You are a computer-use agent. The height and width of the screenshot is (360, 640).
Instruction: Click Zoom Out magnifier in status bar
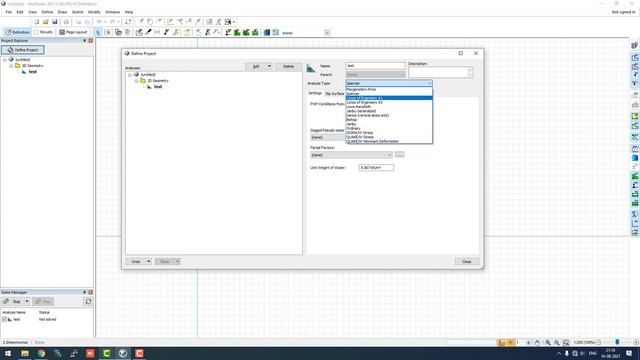[x=557, y=342]
